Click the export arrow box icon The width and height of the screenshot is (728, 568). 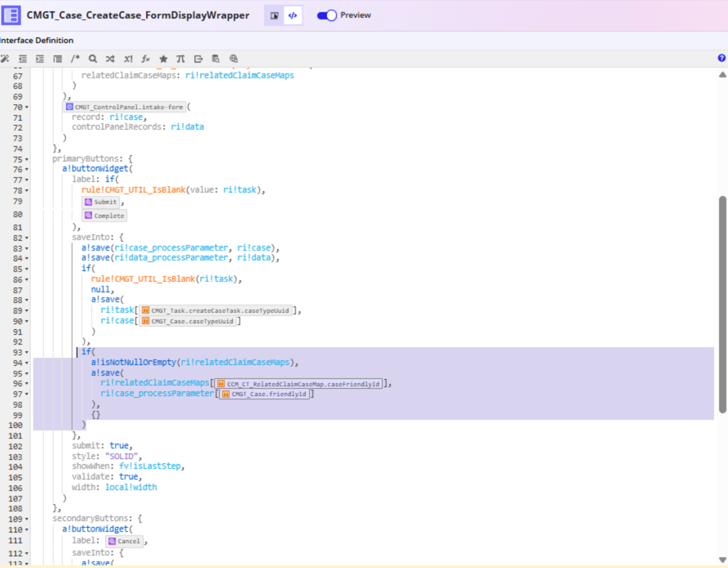click(198, 59)
